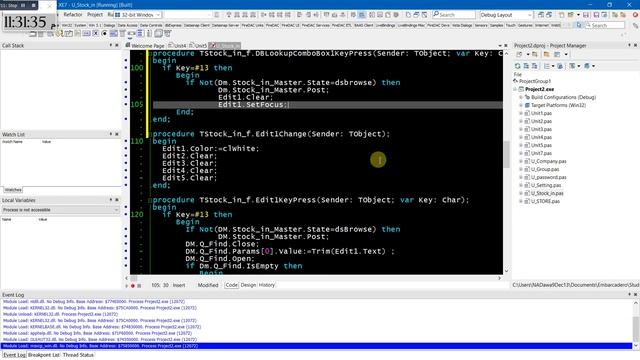
Task: Close the Local Variables panel
Action: coord(117,200)
